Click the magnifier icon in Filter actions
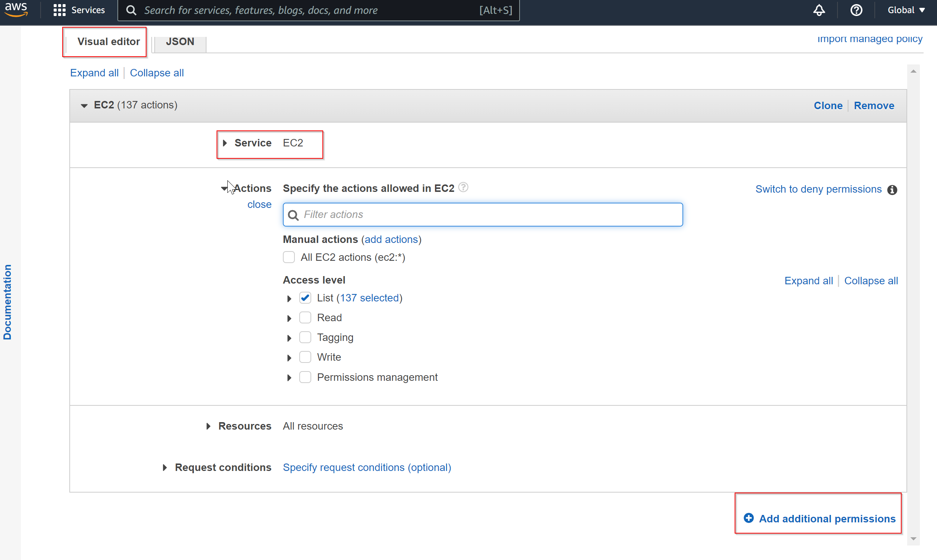Image resolution: width=937 pixels, height=560 pixels. [293, 215]
